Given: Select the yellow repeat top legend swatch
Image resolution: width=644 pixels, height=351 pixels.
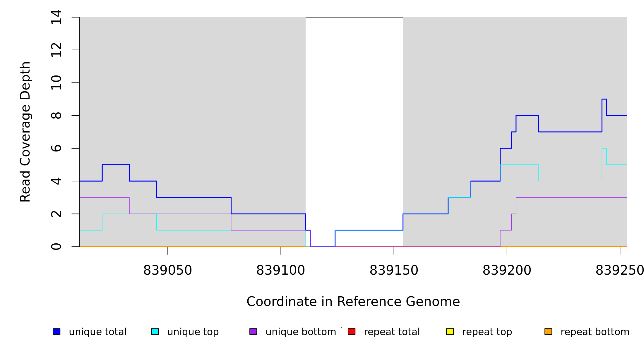Looking at the screenshot, I should pos(450,331).
